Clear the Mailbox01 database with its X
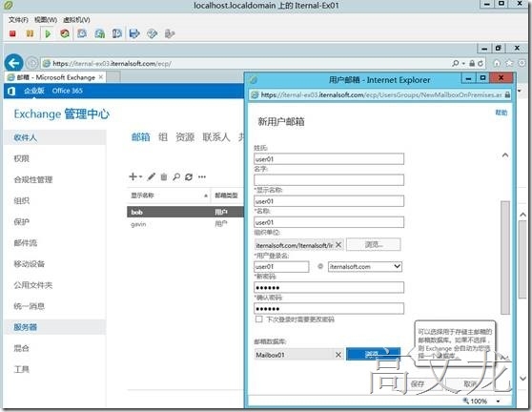This screenshot has width=532, height=412. tap(338, 355)
